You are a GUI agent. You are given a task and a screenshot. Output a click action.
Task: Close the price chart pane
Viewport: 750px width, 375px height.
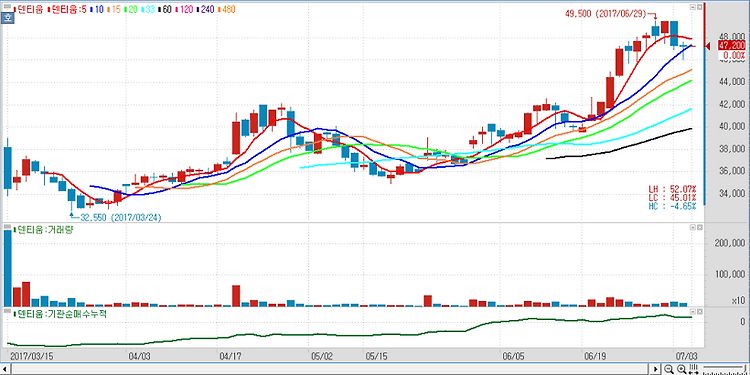[699, 7]
